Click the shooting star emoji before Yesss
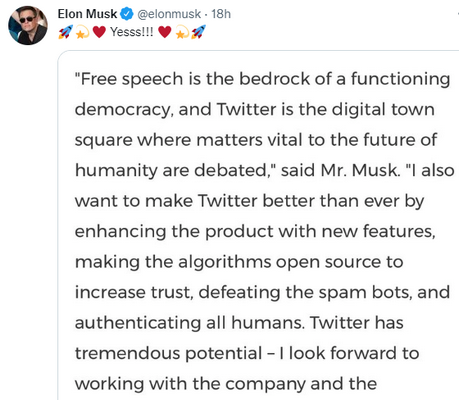Viewport: 459px width, 400px height. tap(82, 33)
